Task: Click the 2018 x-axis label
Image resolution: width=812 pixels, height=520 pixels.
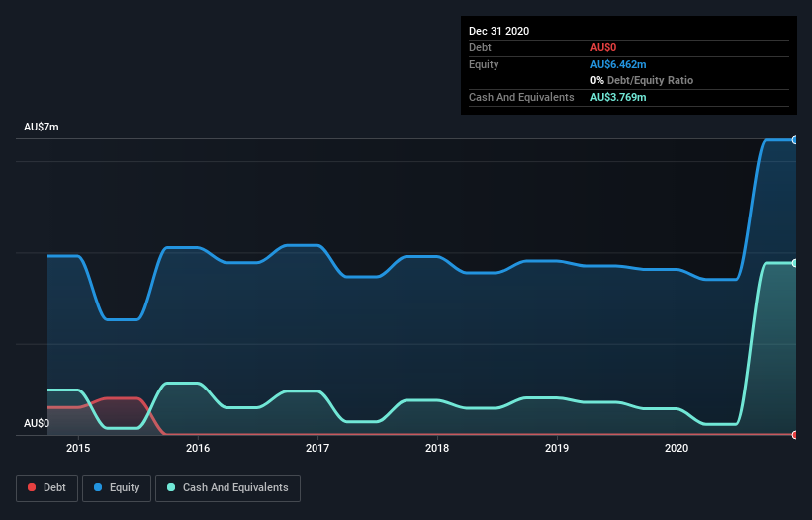Action: (437, 448)
